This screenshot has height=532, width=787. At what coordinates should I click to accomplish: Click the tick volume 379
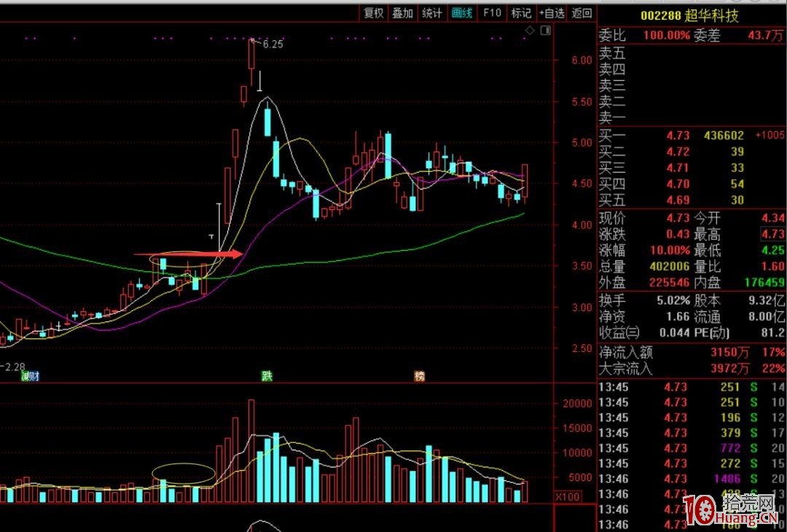[x=730, y=433]
